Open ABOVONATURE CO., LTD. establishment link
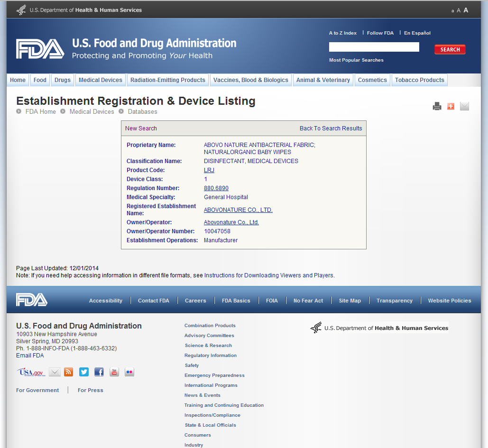Screen dimensions: 488x448 tap(238, 210)
